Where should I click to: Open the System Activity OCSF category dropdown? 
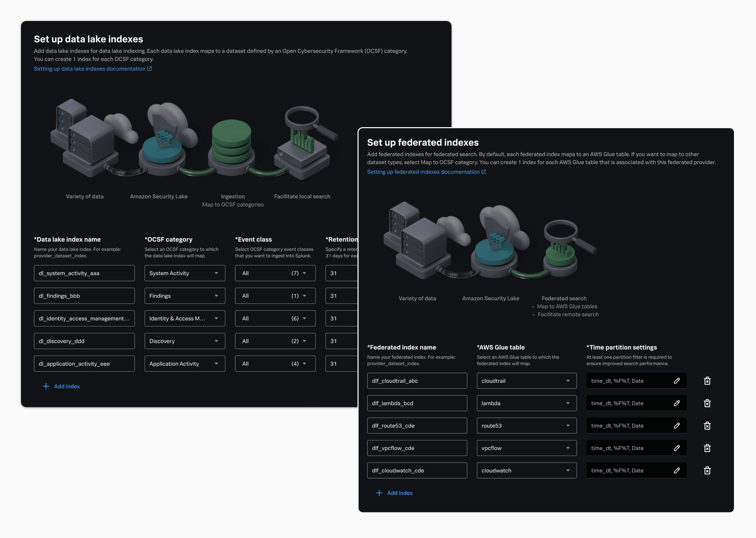point(184,273)
